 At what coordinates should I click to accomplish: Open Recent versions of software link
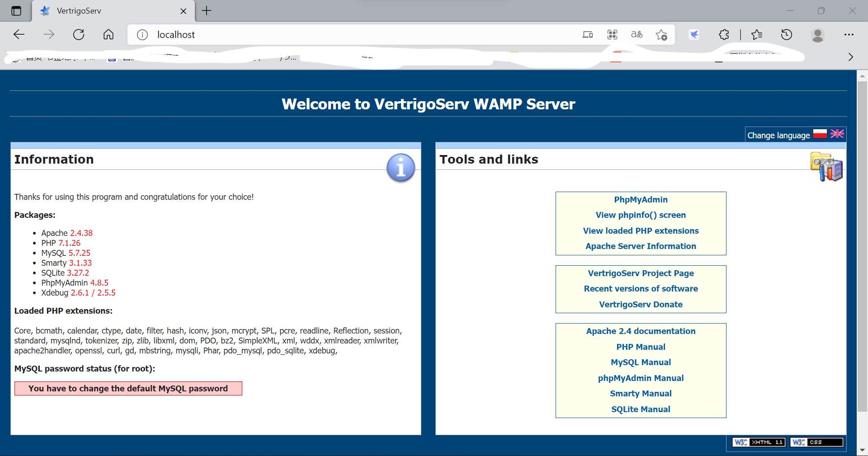641,289
